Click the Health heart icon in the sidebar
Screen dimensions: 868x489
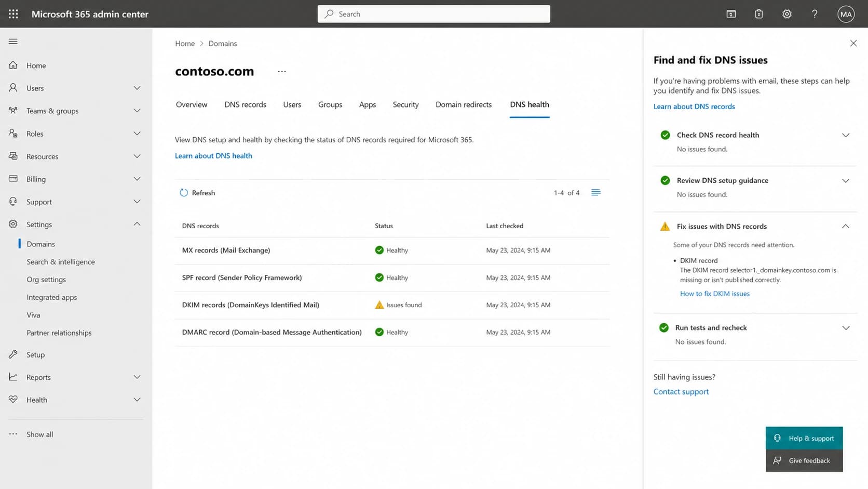[x=13, y=400]
